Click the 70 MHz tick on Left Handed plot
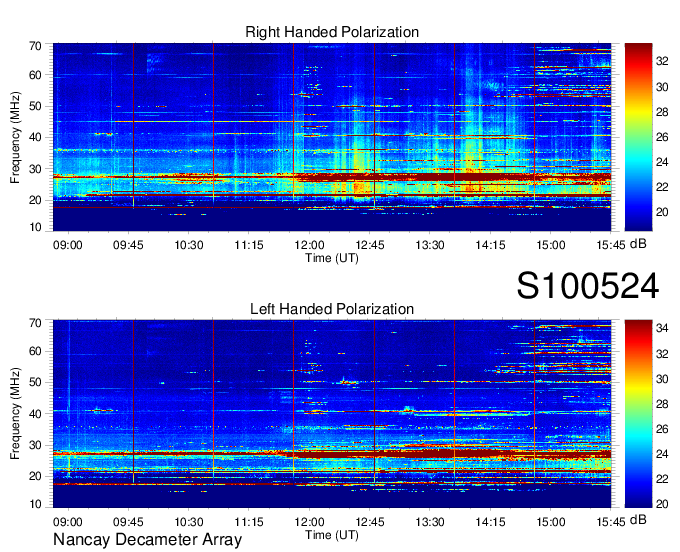This screenshot has width=680, height=552. point(35,323)
